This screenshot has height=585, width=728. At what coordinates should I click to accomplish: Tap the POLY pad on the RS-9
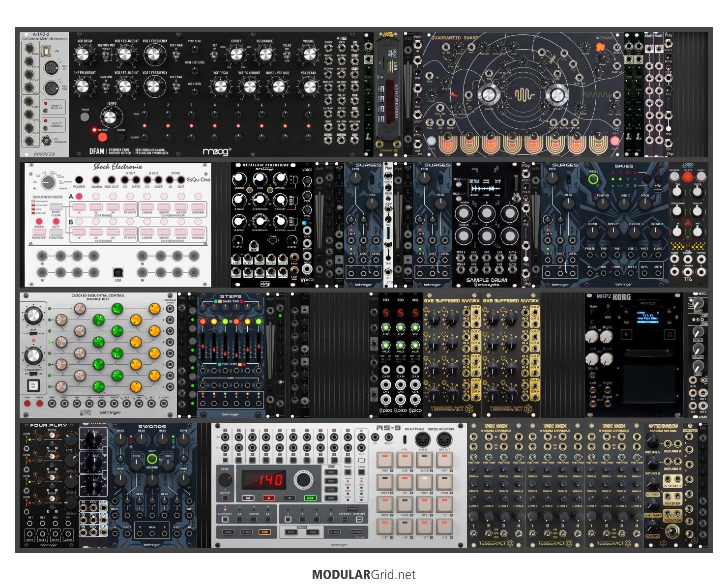424,482
